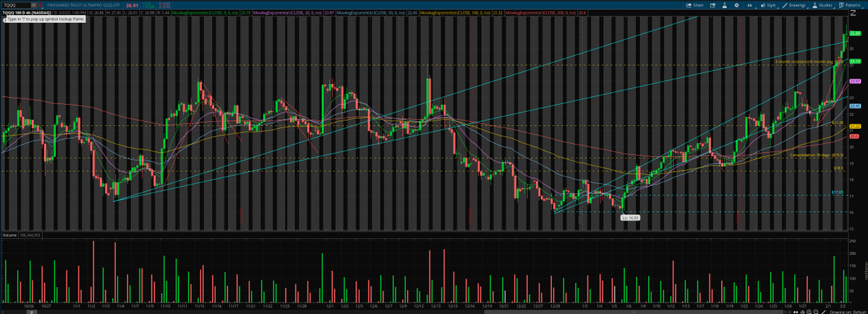Click the MovAvgExponential (CLOSE, 20) study label
The image size is (868, 314).
point(288,12)
